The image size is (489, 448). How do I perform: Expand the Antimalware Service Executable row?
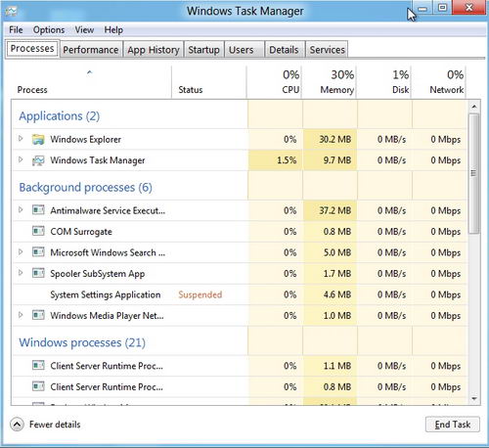(x=21, y=209)
